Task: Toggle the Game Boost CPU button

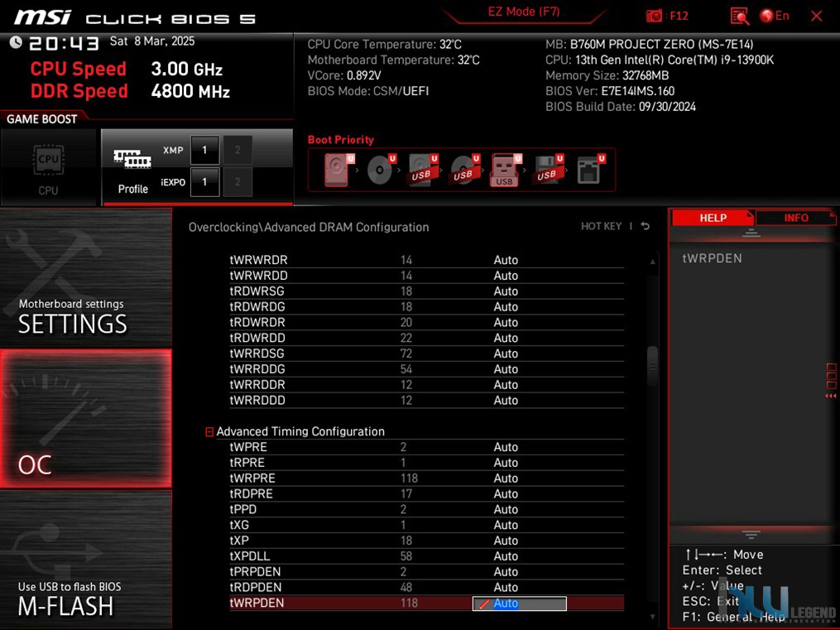Action: tap(48, 167)
